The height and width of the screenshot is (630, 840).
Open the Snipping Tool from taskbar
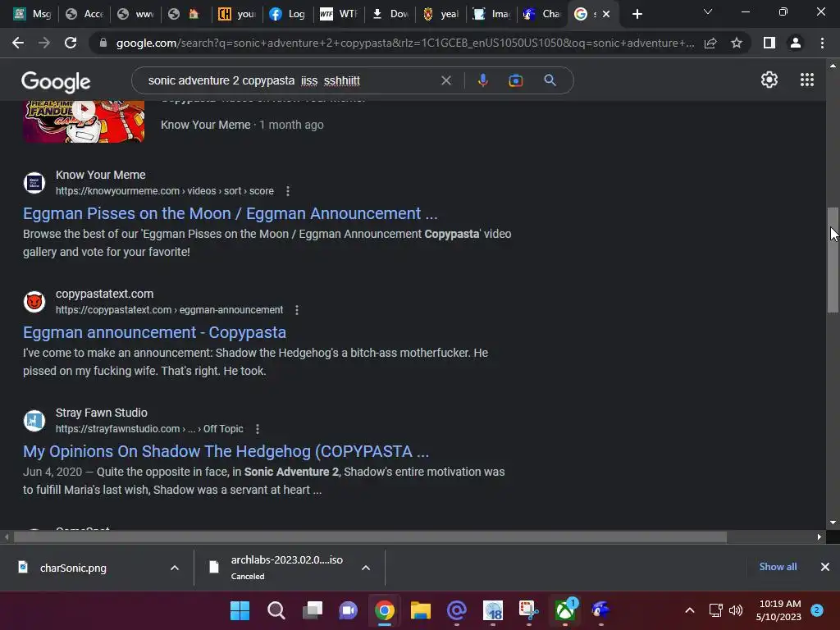(529, 610)
